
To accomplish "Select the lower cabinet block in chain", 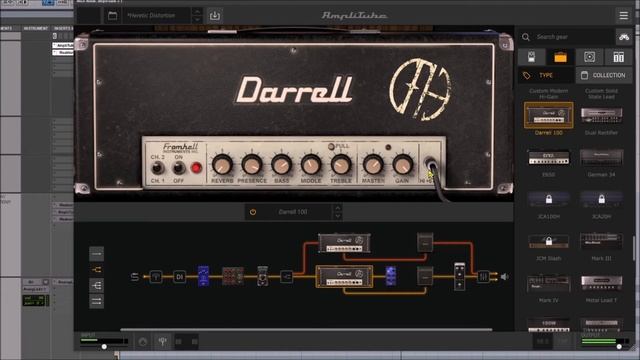I will tap(425, 276).
